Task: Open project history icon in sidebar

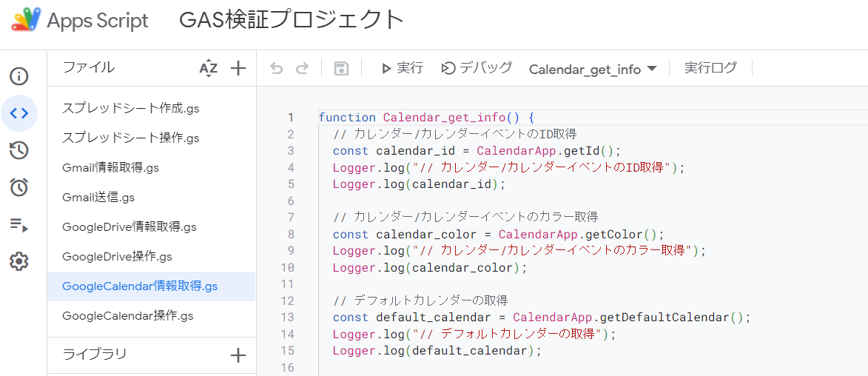Action: pyautogui.click(x=19, y=151)
